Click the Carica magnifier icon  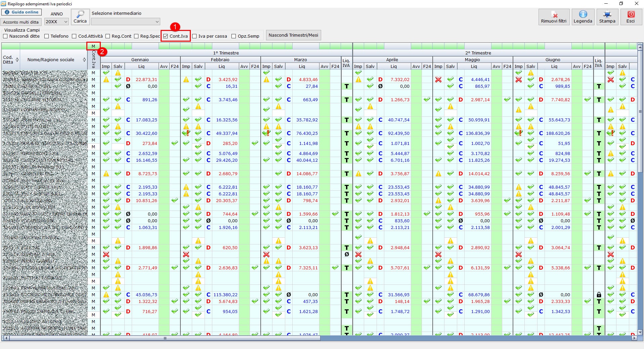click(80, 14)
